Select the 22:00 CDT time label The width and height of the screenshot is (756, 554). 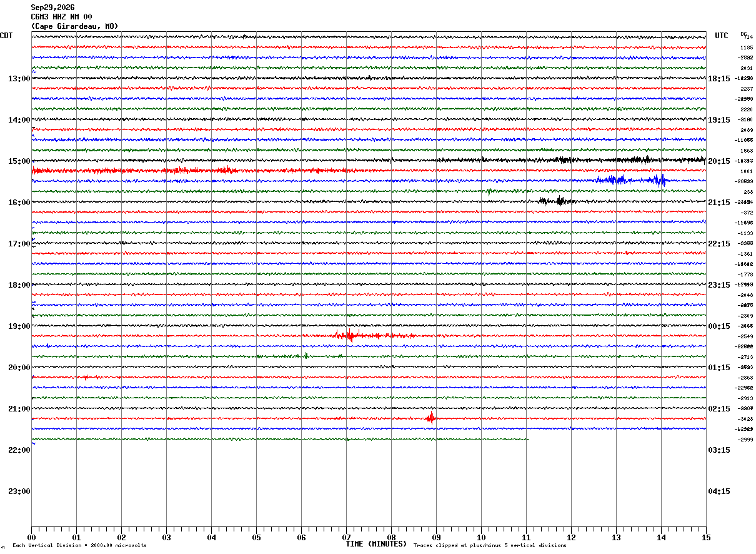click(19, 450)
